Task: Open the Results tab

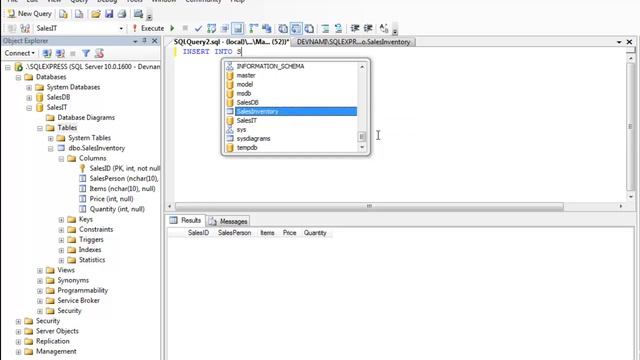Action: tap(185, 220)
